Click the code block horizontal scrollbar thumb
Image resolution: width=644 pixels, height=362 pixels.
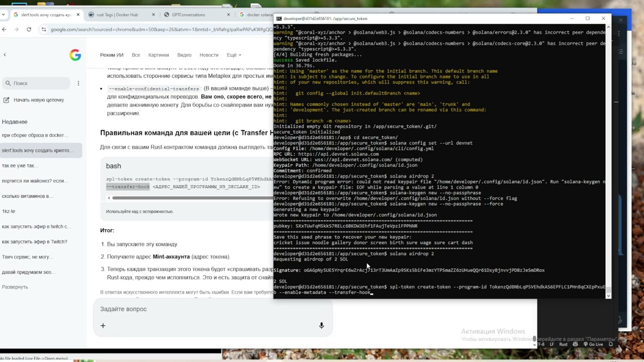[x=192, y=198]
